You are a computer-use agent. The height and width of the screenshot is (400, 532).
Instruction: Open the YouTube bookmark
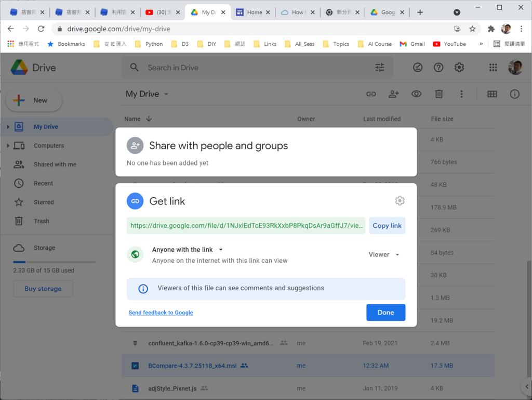tap(449, 44)
